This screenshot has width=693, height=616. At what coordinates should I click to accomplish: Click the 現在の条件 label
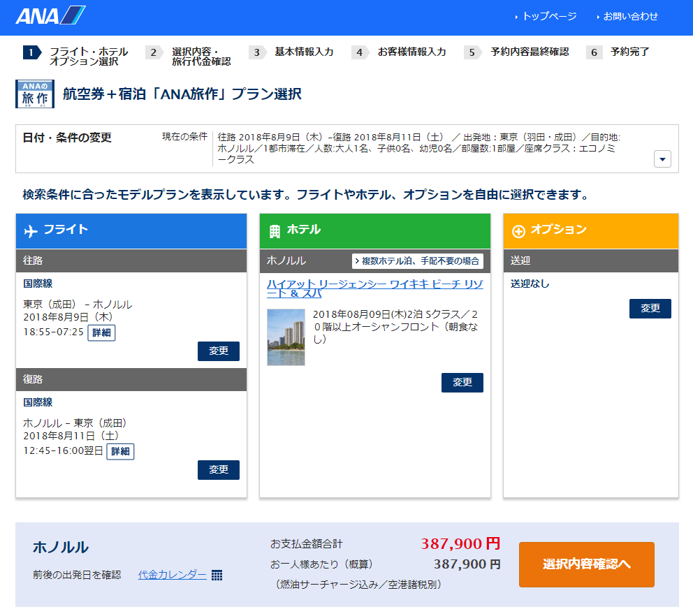coord(184,137)
